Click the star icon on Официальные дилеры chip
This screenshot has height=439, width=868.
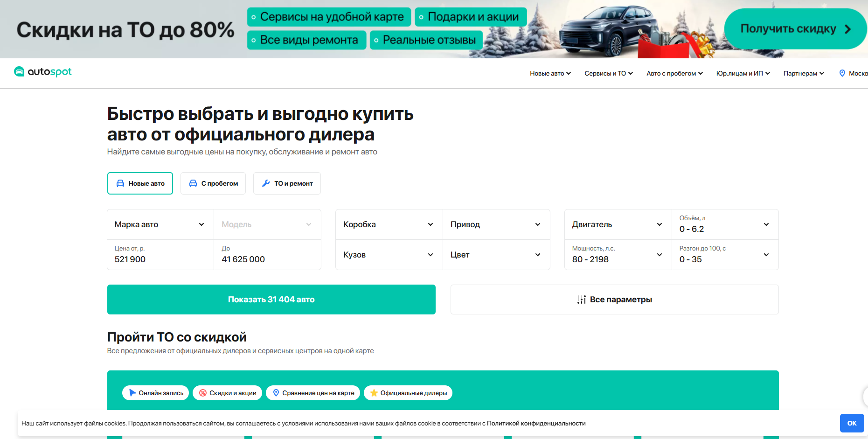point(374,393)
